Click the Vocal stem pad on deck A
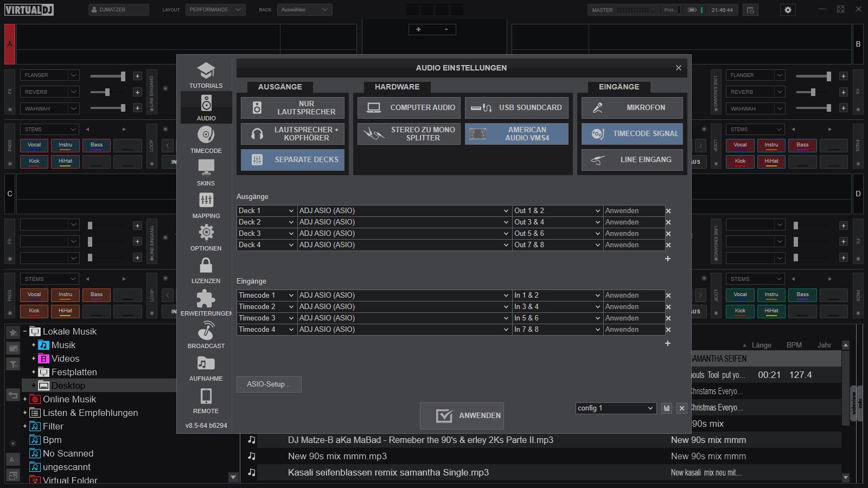 pyautogui.click(x=34, y=145)
